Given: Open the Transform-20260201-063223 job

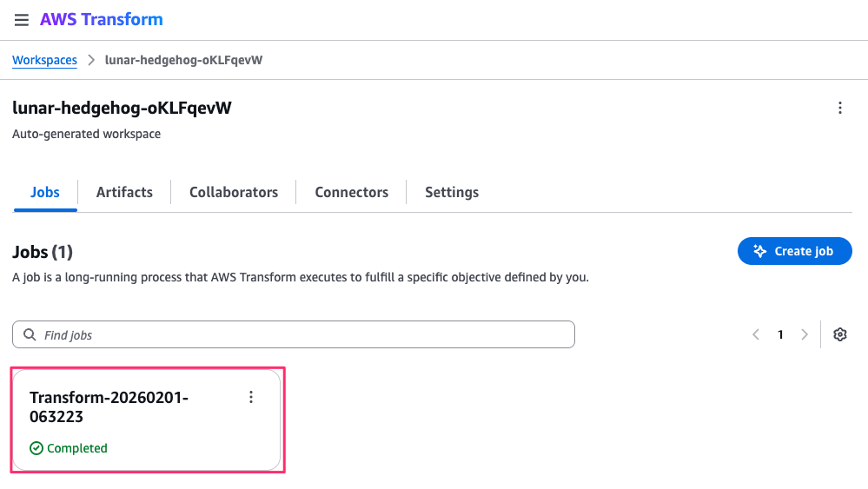Looking at the screenshot, I should (x=109, y=406).
